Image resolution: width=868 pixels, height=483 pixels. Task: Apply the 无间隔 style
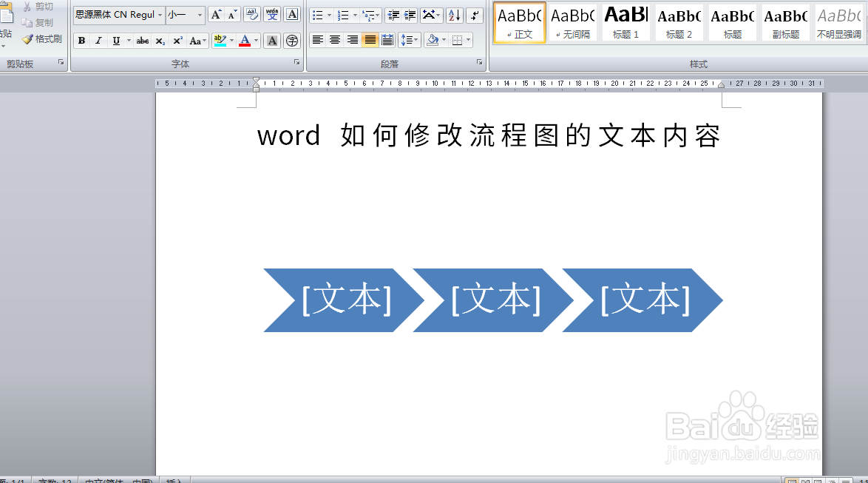(x=572, y=23)
